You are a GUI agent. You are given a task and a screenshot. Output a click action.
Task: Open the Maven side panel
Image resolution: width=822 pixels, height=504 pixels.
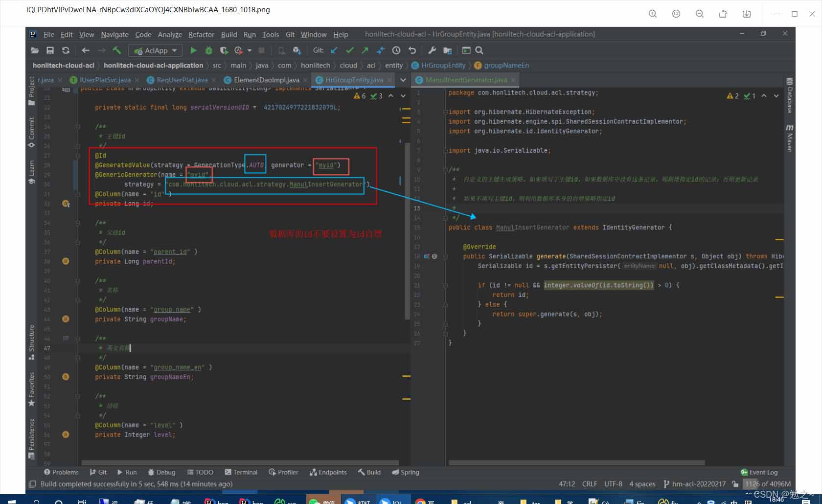(x=789, y=138)
